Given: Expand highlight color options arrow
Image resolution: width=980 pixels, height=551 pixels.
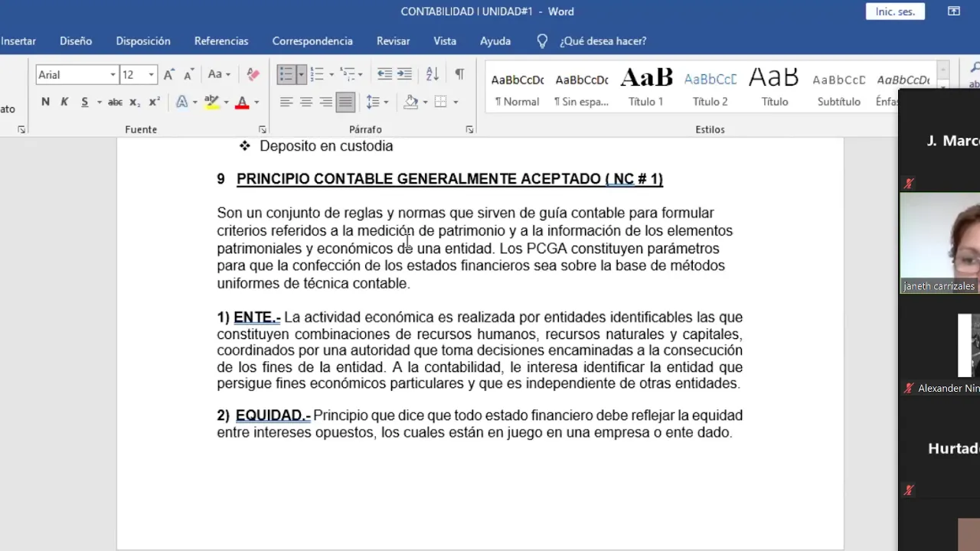Looking at the screenshot, I should tap(227, 102).
